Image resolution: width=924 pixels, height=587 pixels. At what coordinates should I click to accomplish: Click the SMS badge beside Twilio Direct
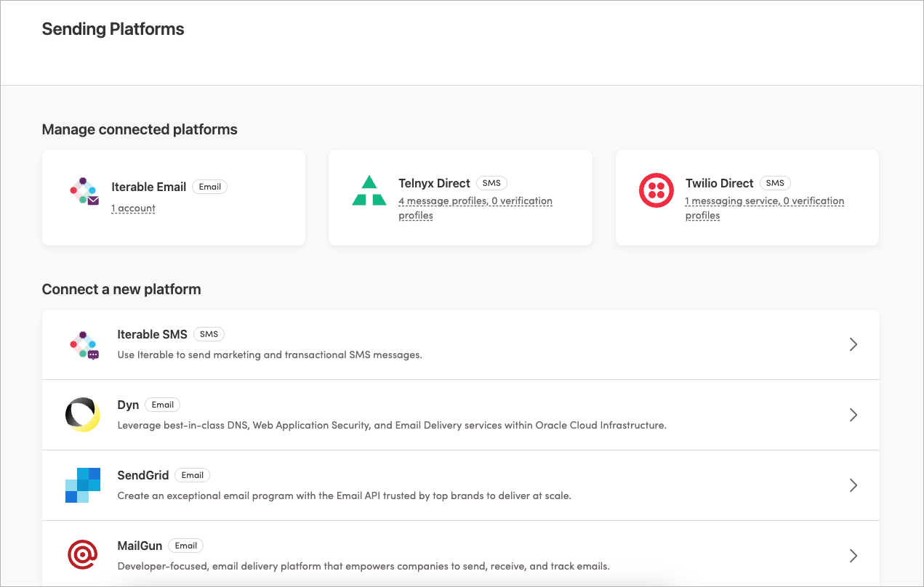[x=775, y=183]
